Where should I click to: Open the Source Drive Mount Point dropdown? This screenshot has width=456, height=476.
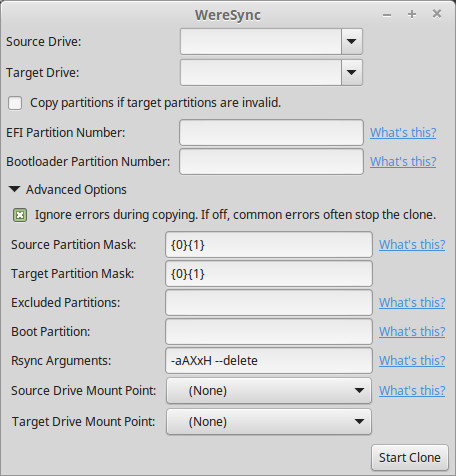point(269,390)
